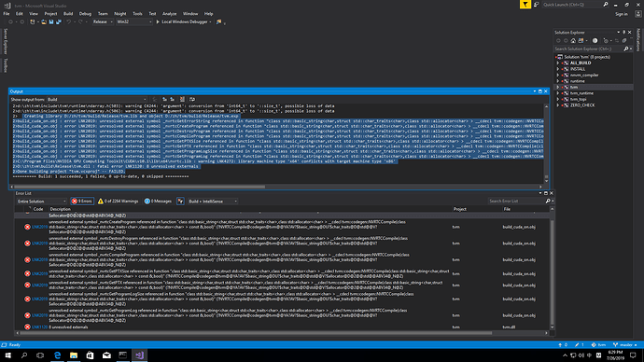Viewport: 644px width, 362px height.
Task: Go to next message in Output
Action: click(x=173, y=99)
